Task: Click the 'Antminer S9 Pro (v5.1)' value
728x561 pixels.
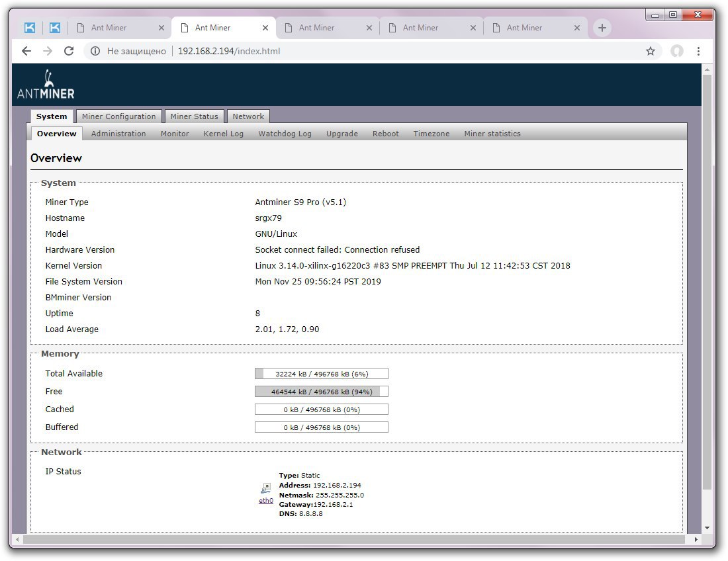Action: click(x=300, y=202)
